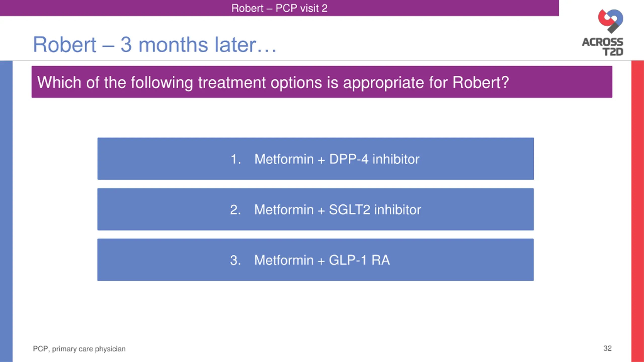
Task: Pick the Metformin + GLP-1 RA option
Action: 315,260
